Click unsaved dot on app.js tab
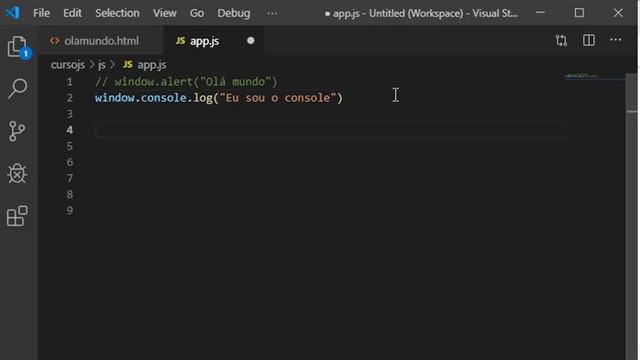640x360 pixels. [251, 41]
